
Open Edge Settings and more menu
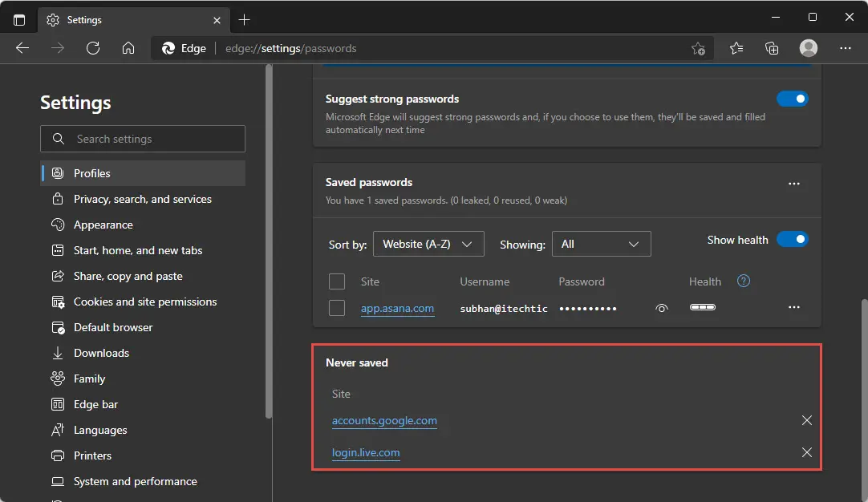click(x=846, y=48)
